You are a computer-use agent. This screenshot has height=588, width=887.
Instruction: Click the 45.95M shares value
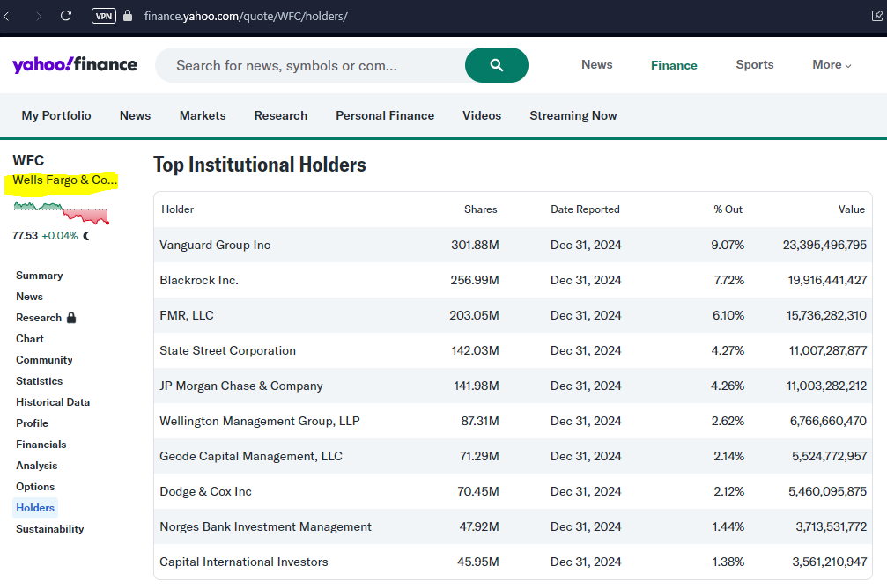pos(478,562)
